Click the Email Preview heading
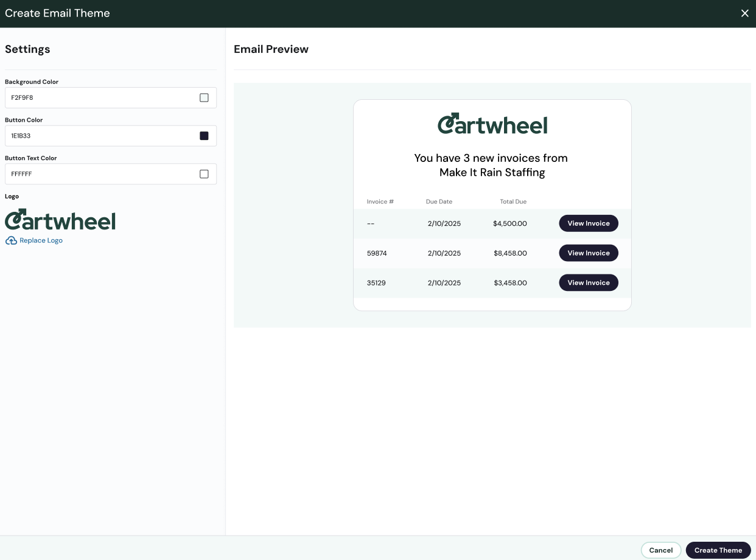Viewport: 756px width, 560px height. [x=271, y=49]
